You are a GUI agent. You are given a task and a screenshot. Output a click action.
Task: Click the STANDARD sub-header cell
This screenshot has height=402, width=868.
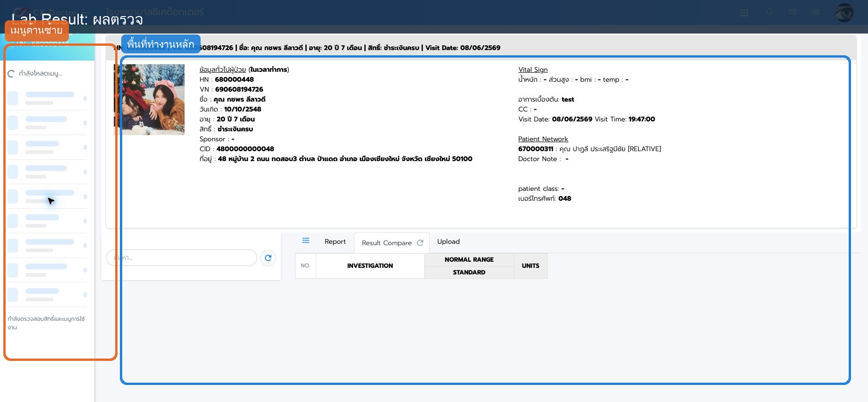point(469,273)
